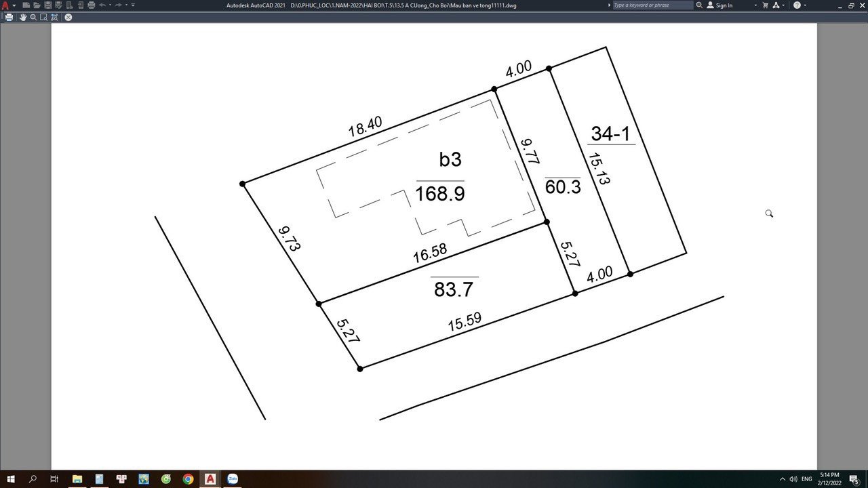The height and width of the screenshot is (488, 868).
Task: Open Task View in taskbar
Action: [54, 479]
